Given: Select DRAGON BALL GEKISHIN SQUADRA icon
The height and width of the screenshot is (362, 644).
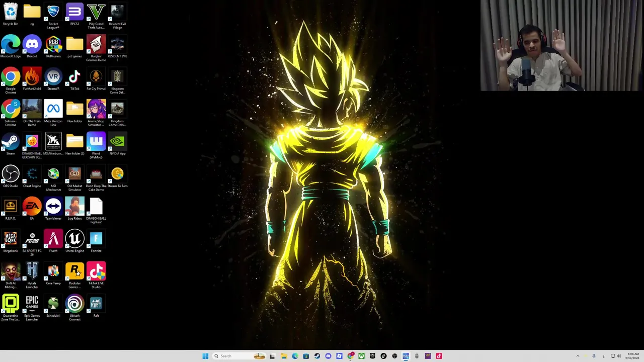Looking at the screenshot, I should pyautogui.click(x=32, y=146).
